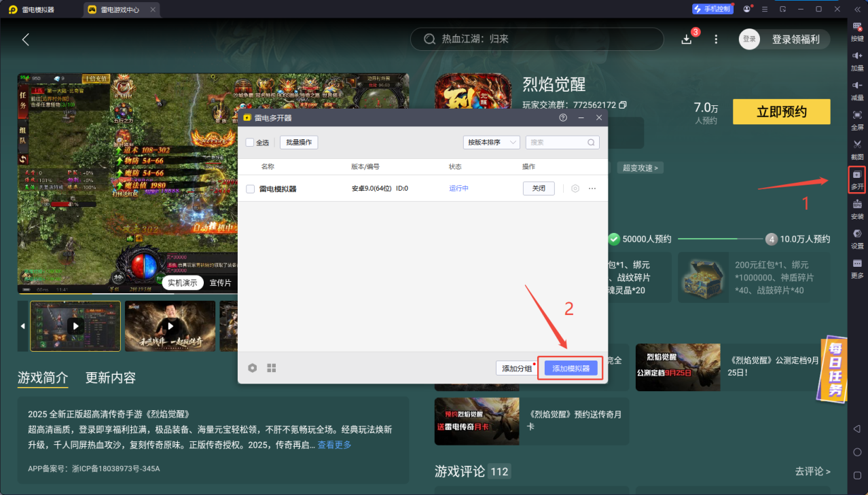The height and width of the screenshot is (495, 868).
Task: Open emulator 设置 from the sidebar
Action: [857, 239]
